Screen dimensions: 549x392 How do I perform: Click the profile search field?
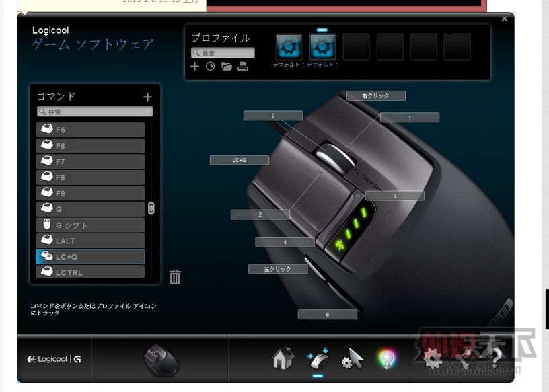(223, 53)
